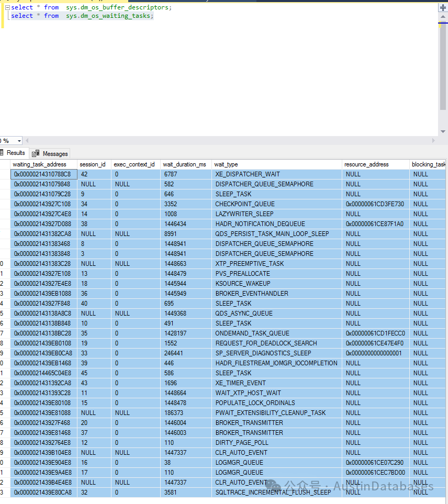Screen dimensions: 448x504
Task: Click resource address 0x00000061CE47E4F0
Action: coord(376,344)
